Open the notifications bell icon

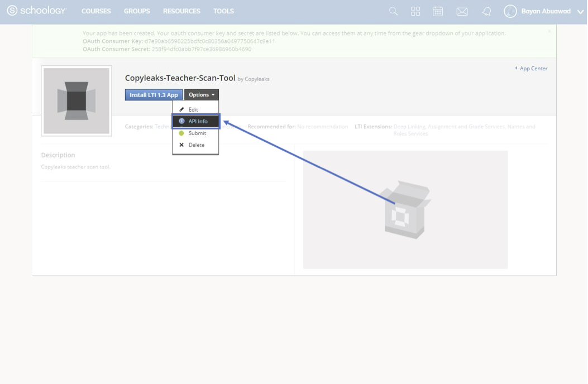pyautogui.click(x=486, y=11)
